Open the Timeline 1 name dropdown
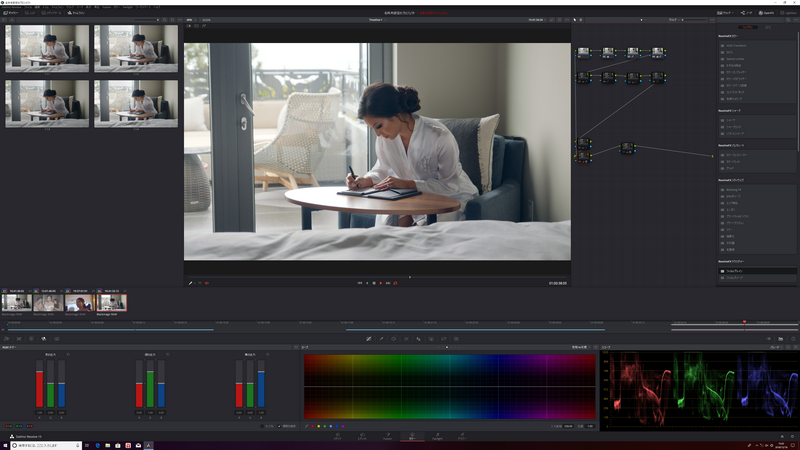 377,20
